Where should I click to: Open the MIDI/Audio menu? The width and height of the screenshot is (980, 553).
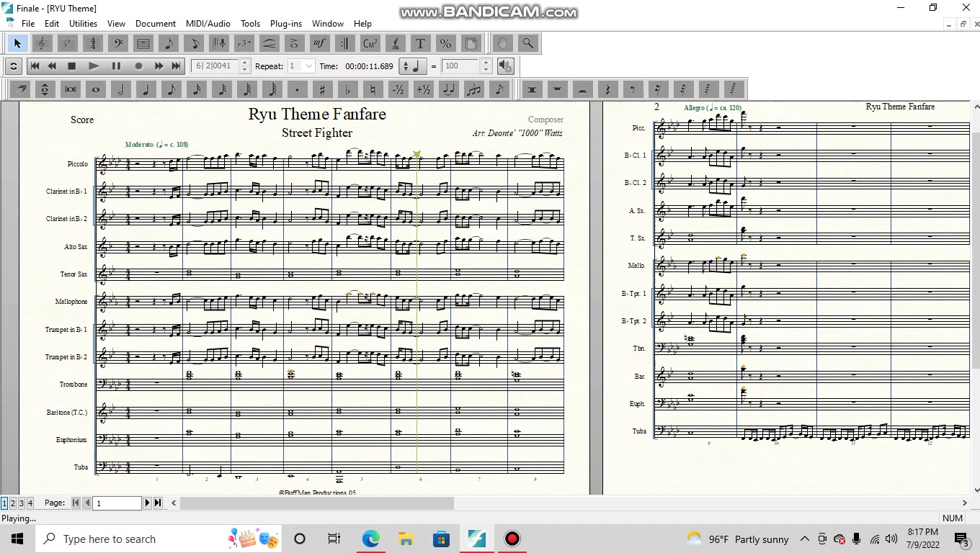coord(208,24)
